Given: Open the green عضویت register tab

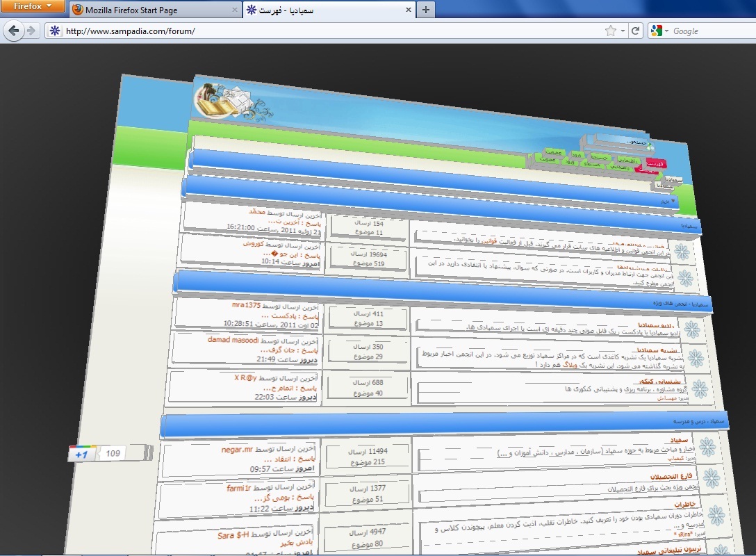Looking at the screenshot, I should (554, 152).
